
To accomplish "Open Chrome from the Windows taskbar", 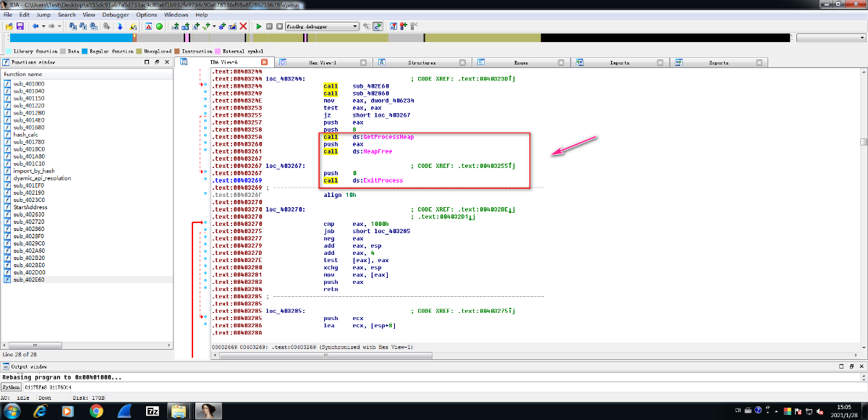I will tap(96, 411).
